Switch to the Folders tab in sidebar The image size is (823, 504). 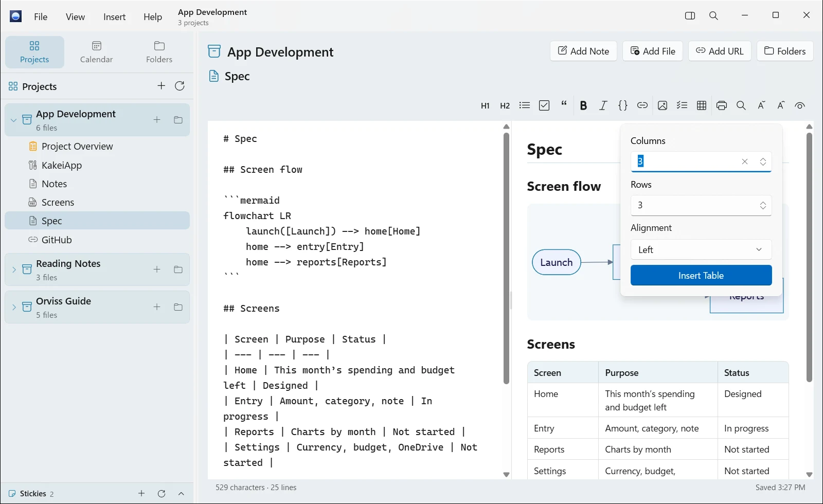coord(159,52)
